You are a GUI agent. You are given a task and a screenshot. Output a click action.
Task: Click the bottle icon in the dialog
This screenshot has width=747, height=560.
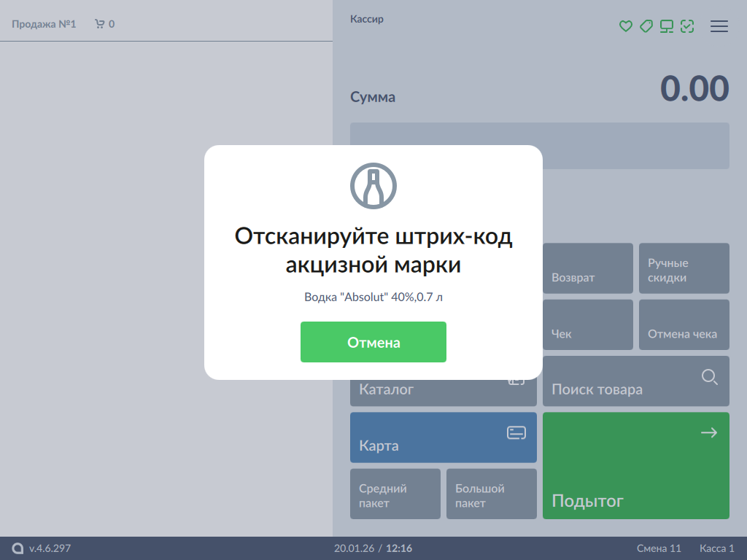click(x=373, y=185)
